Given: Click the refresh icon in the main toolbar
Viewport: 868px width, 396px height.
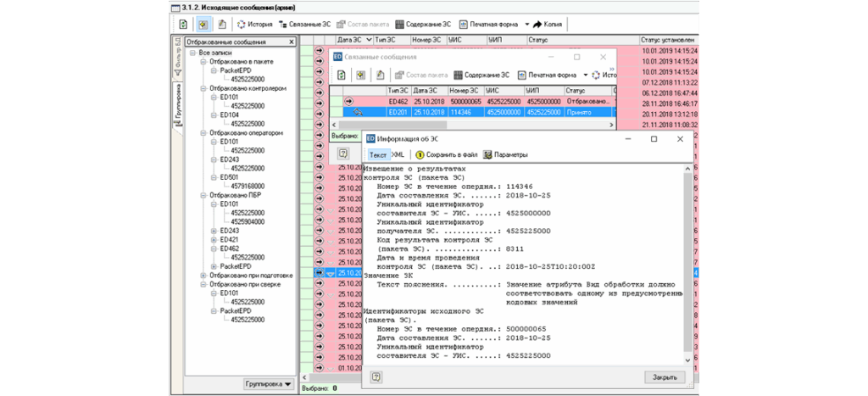Looking at the screenshot, I should tap(184, 25).
